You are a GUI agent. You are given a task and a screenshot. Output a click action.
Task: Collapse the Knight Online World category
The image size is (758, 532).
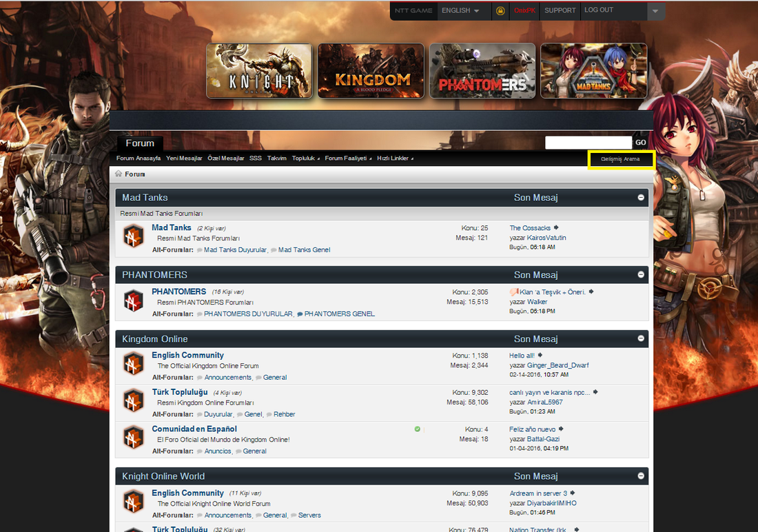point(641,476)
